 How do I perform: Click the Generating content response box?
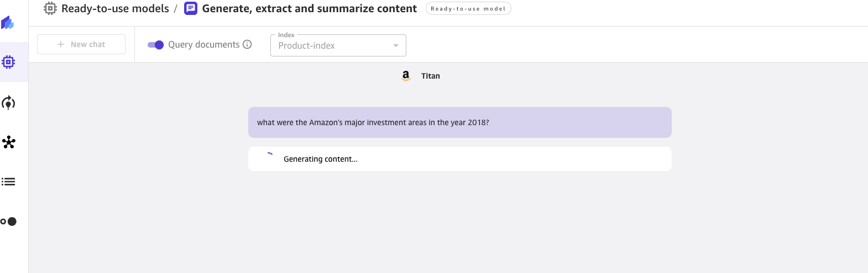point(459,159)
